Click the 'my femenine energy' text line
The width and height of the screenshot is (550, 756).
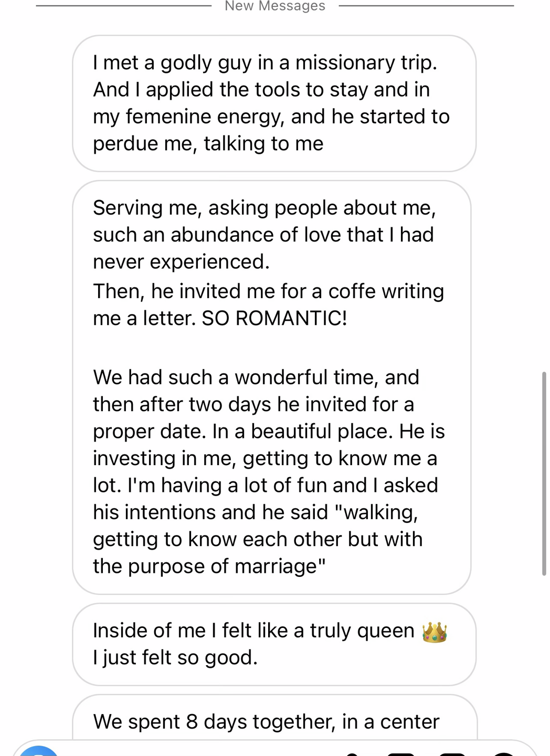click(x=271, y=117)
